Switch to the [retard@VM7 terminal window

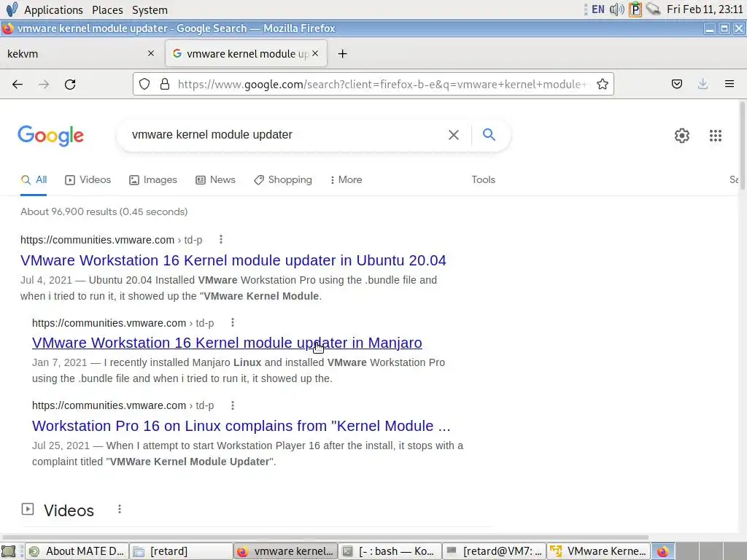(x=494, y=551)
